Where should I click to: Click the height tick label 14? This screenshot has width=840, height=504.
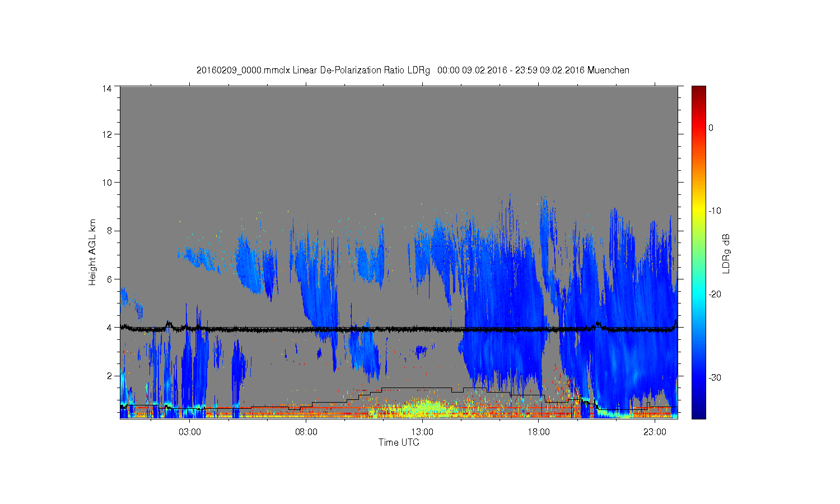coord(106,88)
